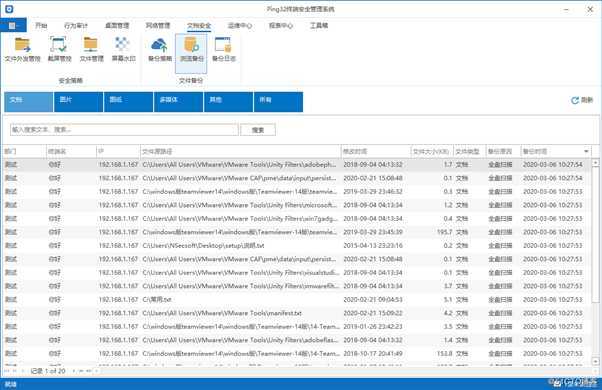602x390 pixels.
Task: Click modified time 2018-10-17 20:41:49
Action: pyautogui.click(x=373, y=354)
